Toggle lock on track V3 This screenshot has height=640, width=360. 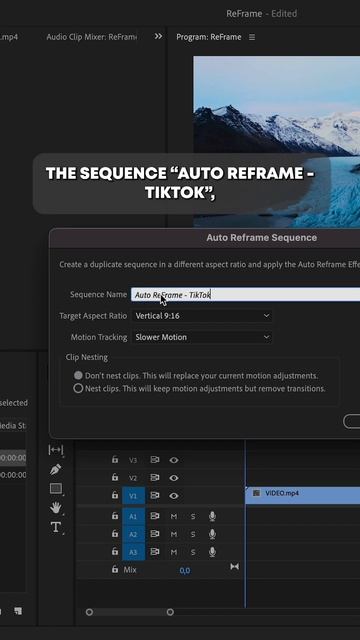coord(115,460)
